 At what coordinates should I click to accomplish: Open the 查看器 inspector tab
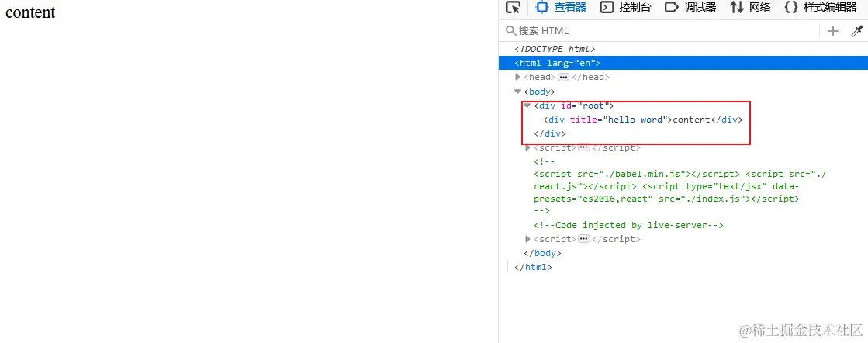(562, 7)
